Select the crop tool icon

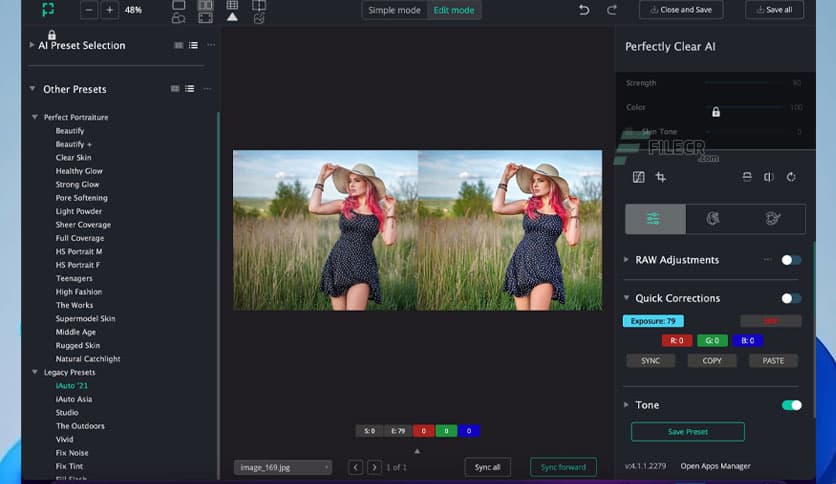661,177
